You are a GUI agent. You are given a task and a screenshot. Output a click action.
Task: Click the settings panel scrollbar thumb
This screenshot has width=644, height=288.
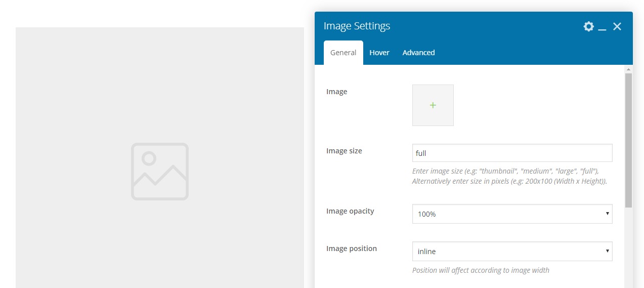[628, 140]
